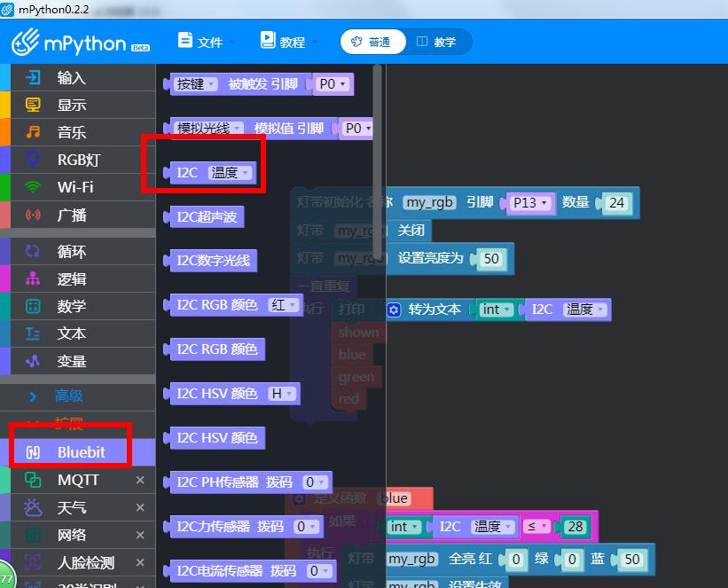The width and height of the screenshot is (728, 588).
Task: Click the 天气 weather icon
Action: [x=33, y=507]
